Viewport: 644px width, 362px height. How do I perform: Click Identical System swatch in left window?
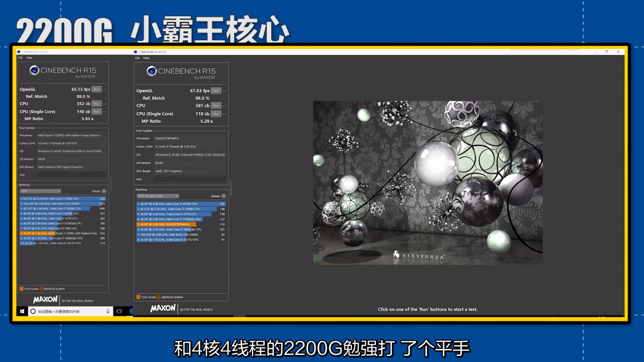click(41, 289)
